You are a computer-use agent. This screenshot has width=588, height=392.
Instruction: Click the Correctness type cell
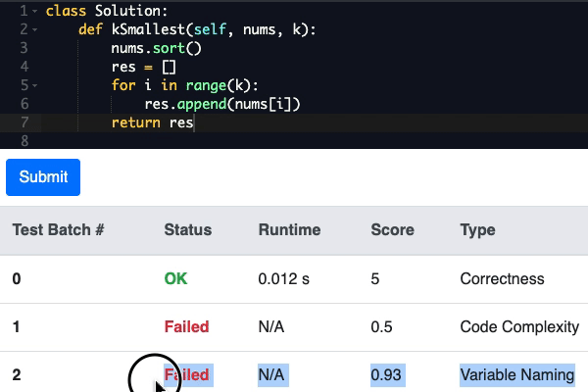[x=502, y=278]
